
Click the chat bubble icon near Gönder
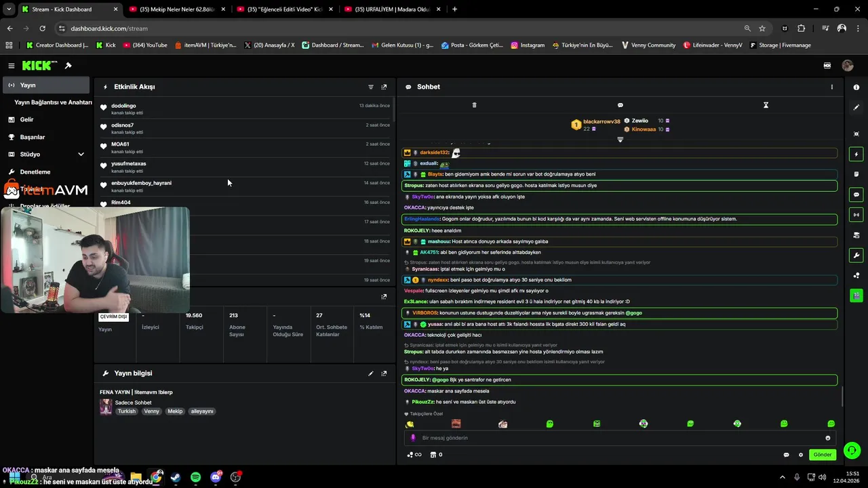click(x=787, y=455)
